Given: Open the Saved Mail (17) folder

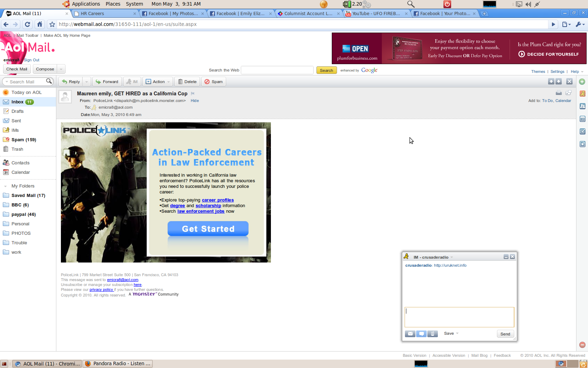Looking at the screenshot, I should click(28, 196).
